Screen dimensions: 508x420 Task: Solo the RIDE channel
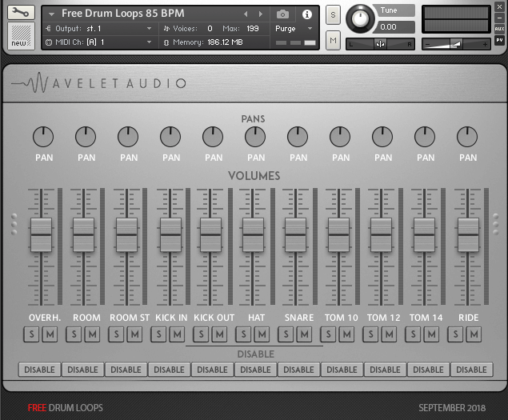pyautogui.click(x=456, y=334)
